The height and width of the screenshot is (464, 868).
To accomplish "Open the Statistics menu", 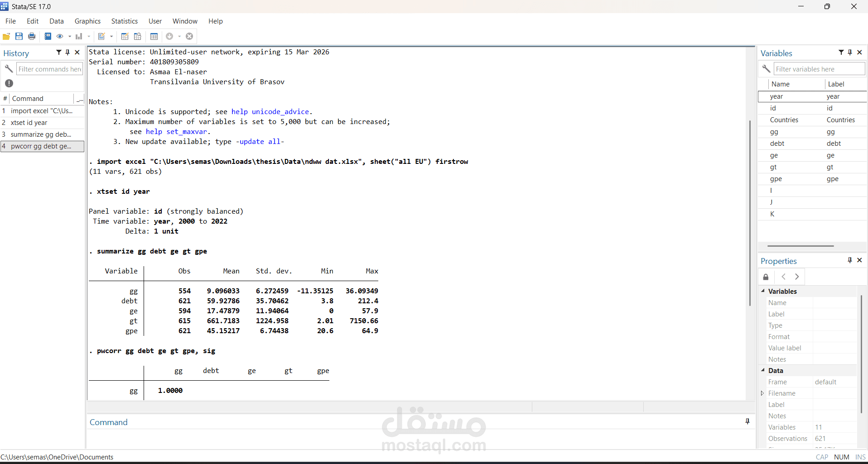I will [x=125, y=21].
